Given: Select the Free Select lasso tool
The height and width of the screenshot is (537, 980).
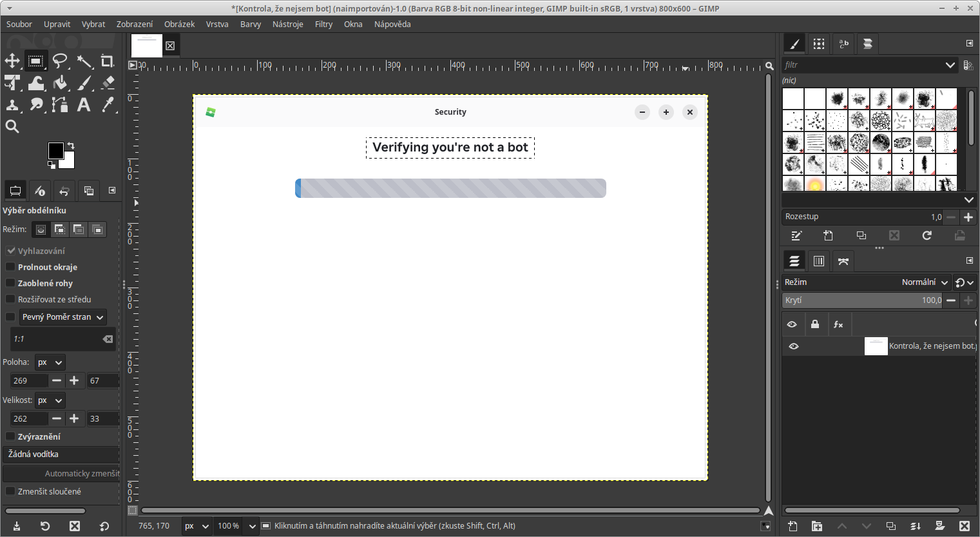Looking at the screenshot, I should (x=60, y=61).
